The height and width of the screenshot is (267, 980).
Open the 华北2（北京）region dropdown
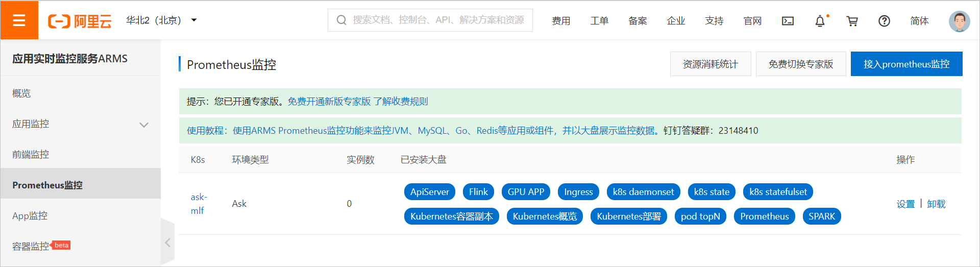coord(161,20)
